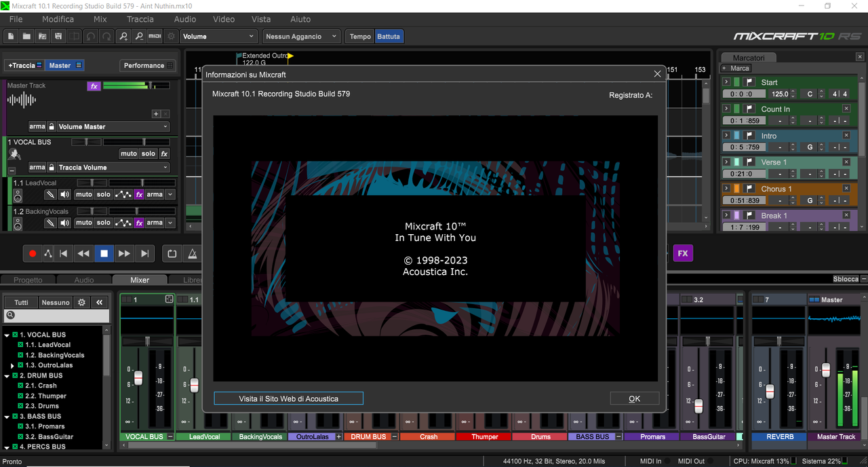
Task: Click the VOCAL BUS fx icon
Action: coord(164,153)
